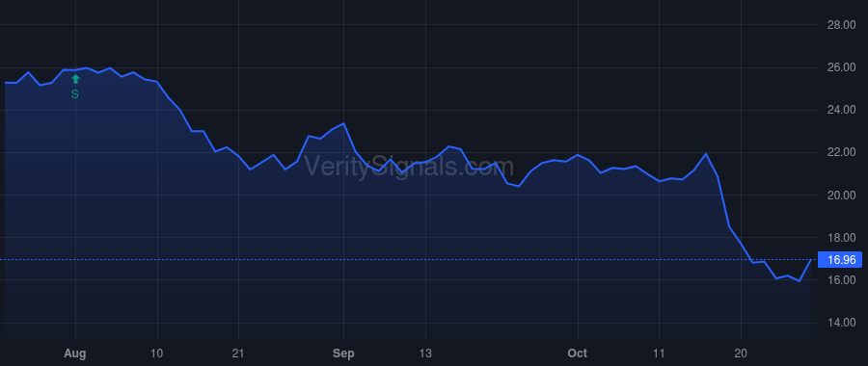This screenshot has height=366, width=868.
Task: Click the 22.00 price axis label
Action: point(841,152)
